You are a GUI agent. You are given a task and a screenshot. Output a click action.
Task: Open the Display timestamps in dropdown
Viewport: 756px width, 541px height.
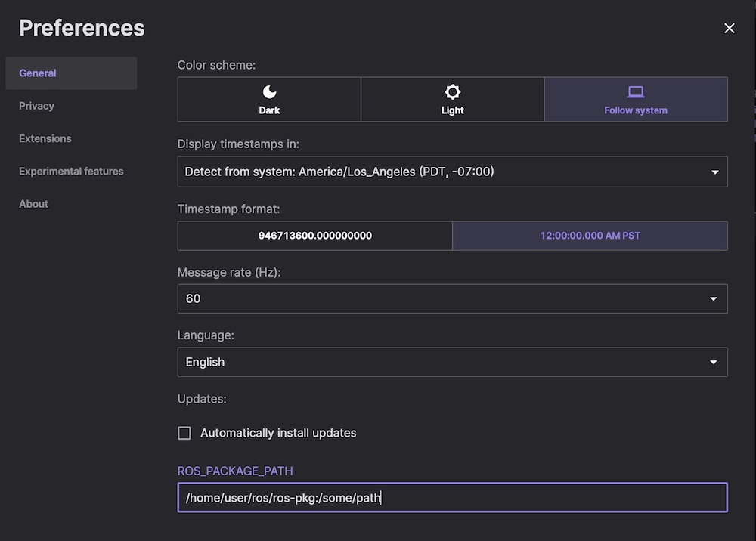[x=452, y=172]
